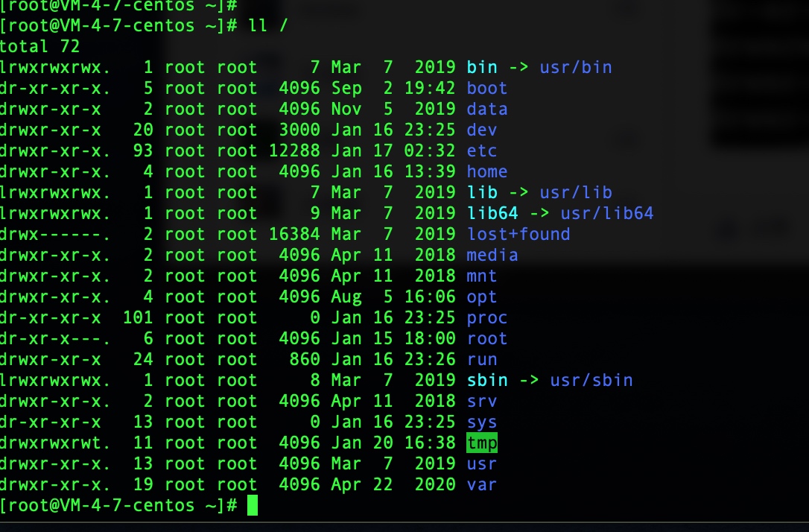Click the 'opt' directory name
The width and height of the screenshot is (809, 532).
(482, 297)
